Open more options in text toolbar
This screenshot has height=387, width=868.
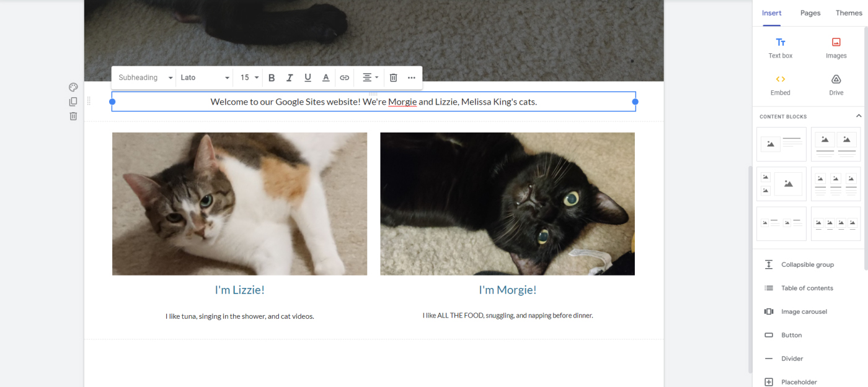[x=412, y=78]
